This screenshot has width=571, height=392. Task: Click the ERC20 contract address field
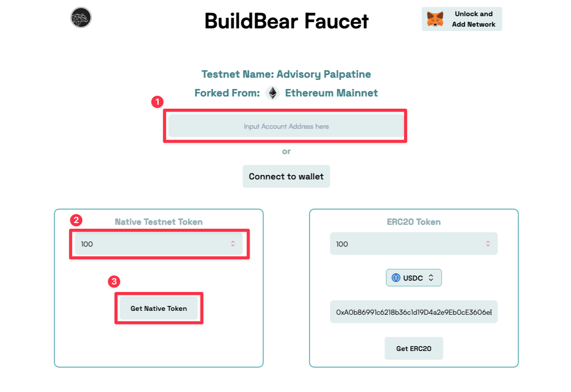point(414,312)
